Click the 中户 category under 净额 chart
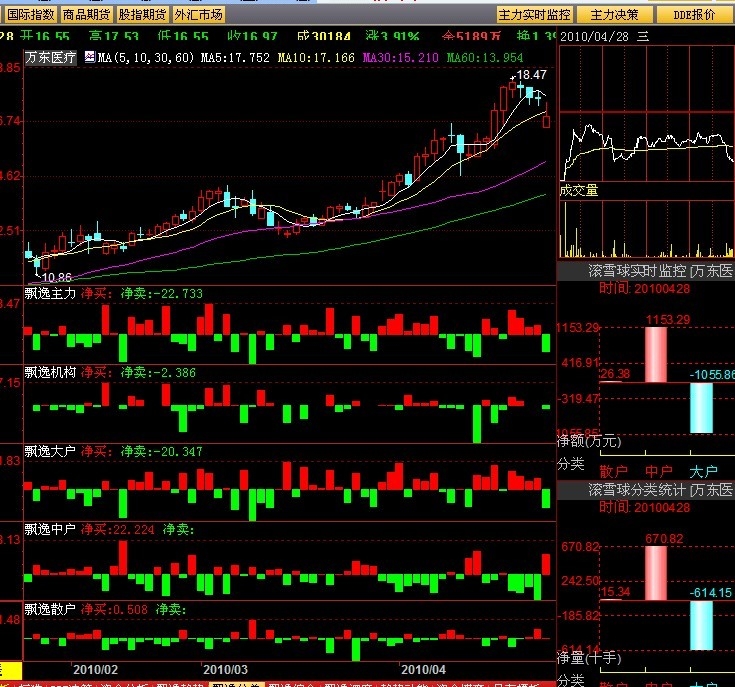The height and width of the screenshot is (687, 735). pyautogui.click(x=659, y=470)
